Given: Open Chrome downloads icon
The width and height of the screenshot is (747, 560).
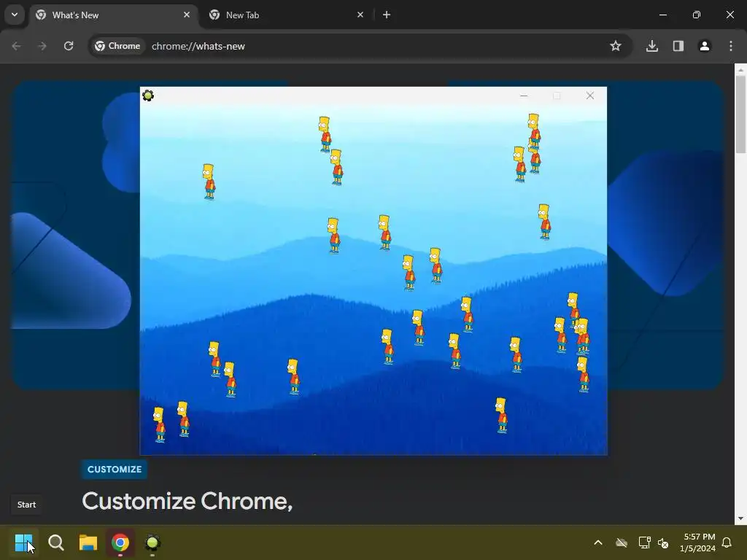Looking at the screenshot, I should click(652, 46).
